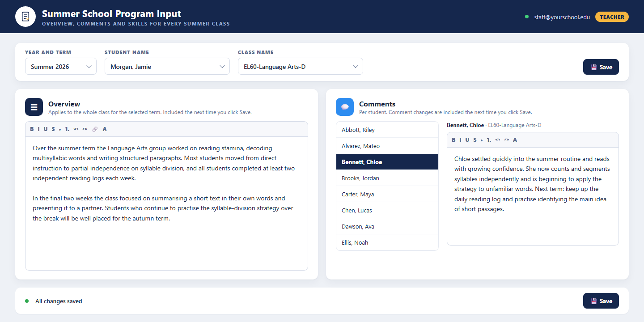
Task: Toggle Italic in the Overview editor toolbar
Action: point(38,129)
